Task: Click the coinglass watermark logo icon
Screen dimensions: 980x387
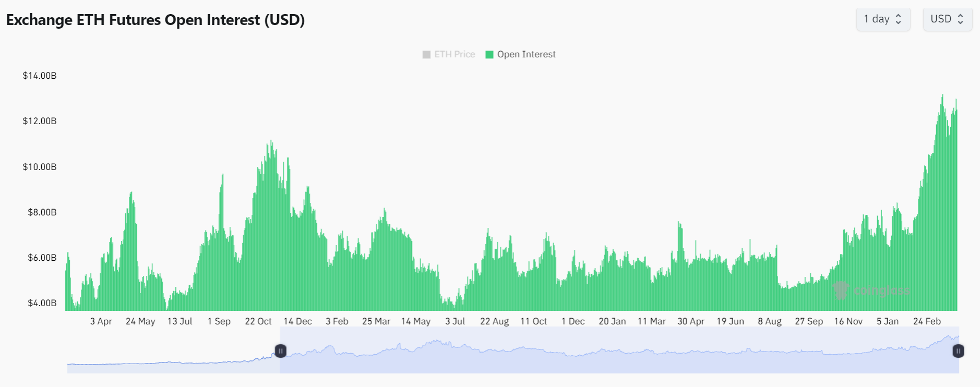Action: coord(841,291)
